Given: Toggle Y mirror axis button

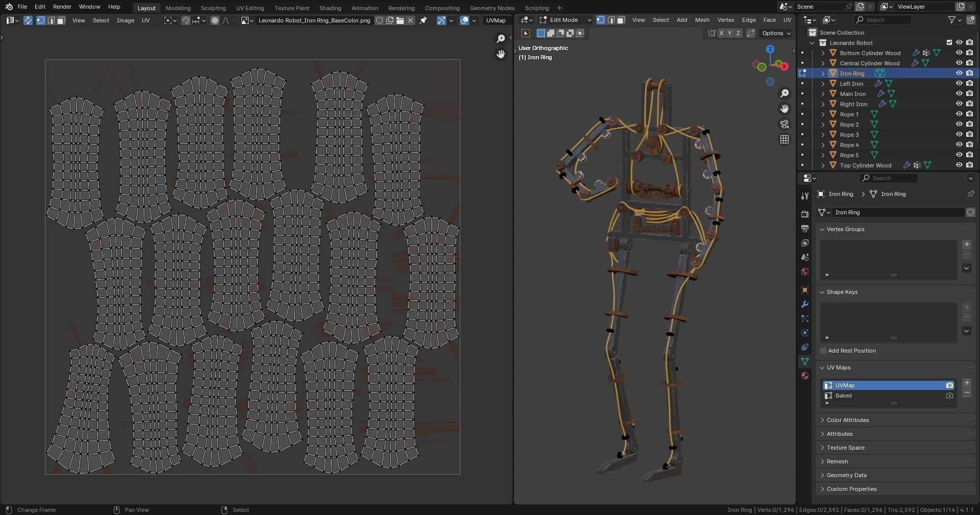Looking at the screenshot, I should [729, 33].
